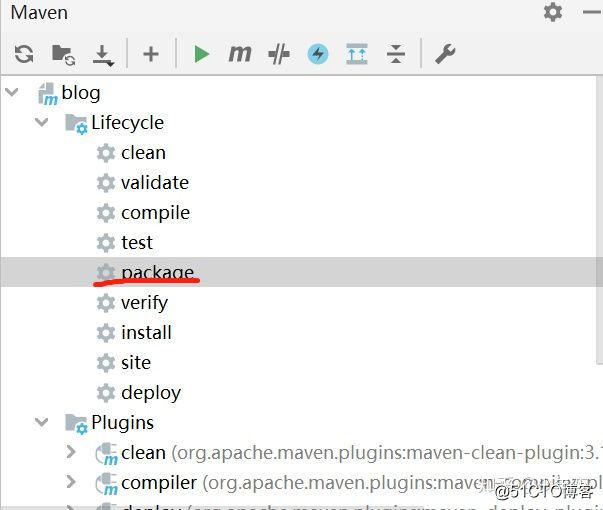Hide the Maven tool window
603x510 pixels.
pos(592,12)
